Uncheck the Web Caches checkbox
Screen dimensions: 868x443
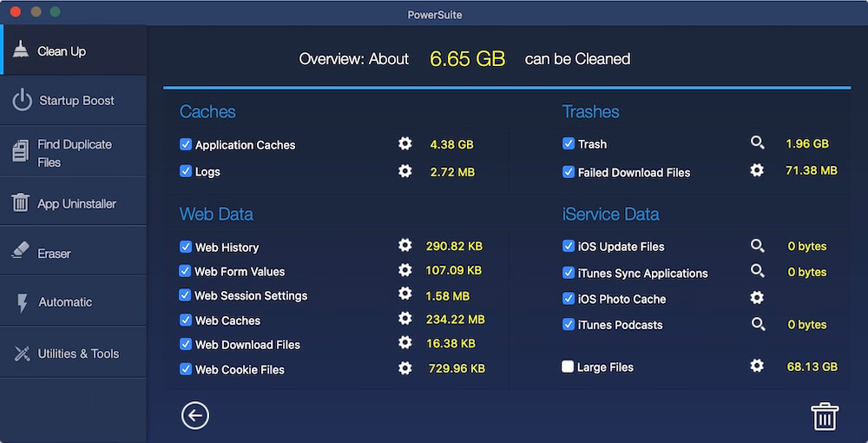pyautogui.click(x=186, y=320)
